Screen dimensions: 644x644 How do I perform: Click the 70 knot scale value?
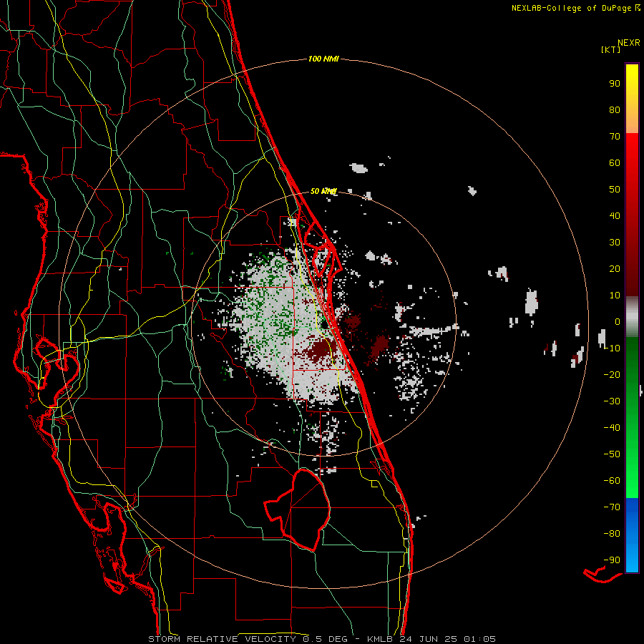(x=615, y=137)
